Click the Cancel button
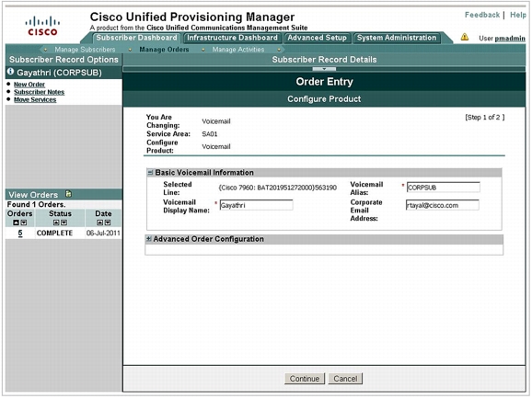 point(345,379)
